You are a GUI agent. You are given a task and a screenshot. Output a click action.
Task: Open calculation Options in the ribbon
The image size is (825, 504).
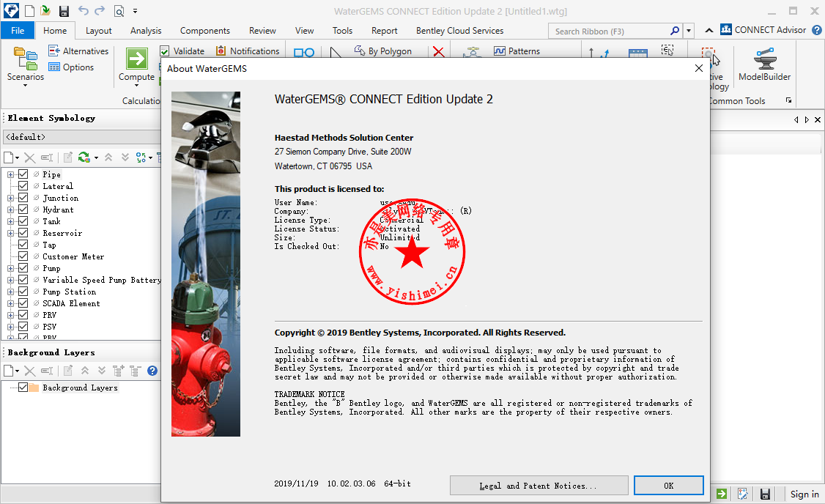(71, 67)
